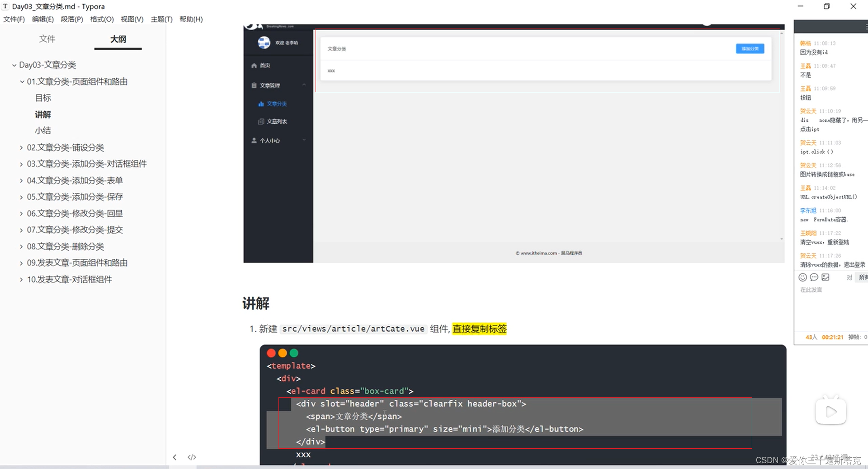Expand 07.文章分类-修改分类-提交 section
Screen dimensions: 868x469
pyautogui.click(x=21, y=230)
